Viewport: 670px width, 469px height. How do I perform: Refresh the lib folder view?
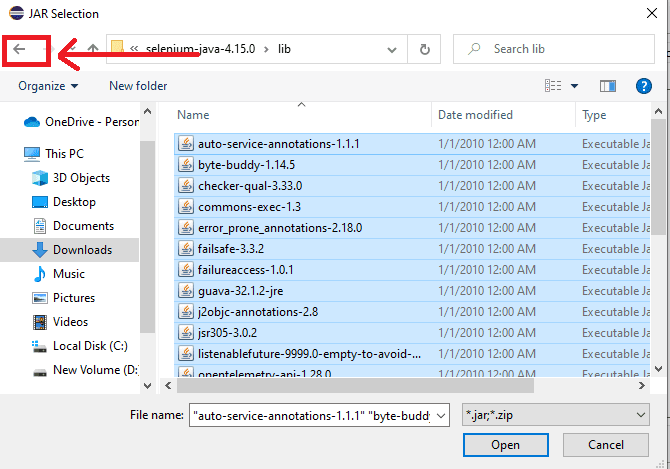[425, 49]
